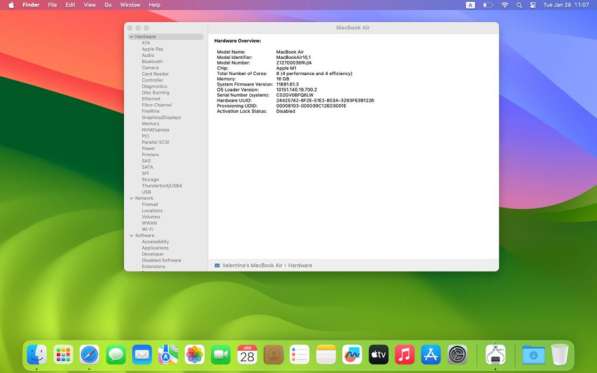Launch Apple TV from the Dock
The image size is (597, 373).
[x=378, y=355]
